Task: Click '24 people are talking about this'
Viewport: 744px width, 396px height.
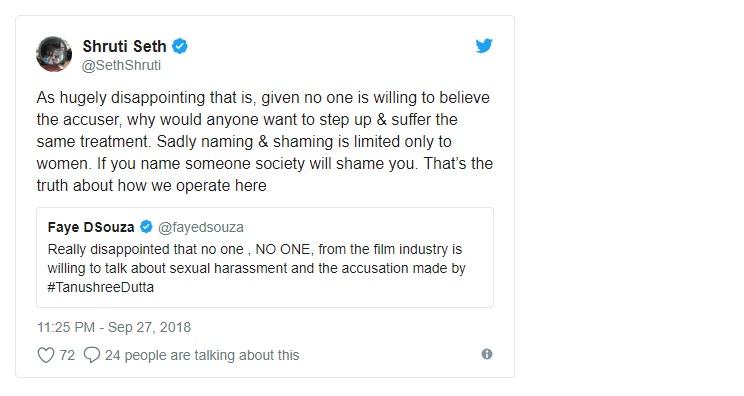Action: (202, 355)
